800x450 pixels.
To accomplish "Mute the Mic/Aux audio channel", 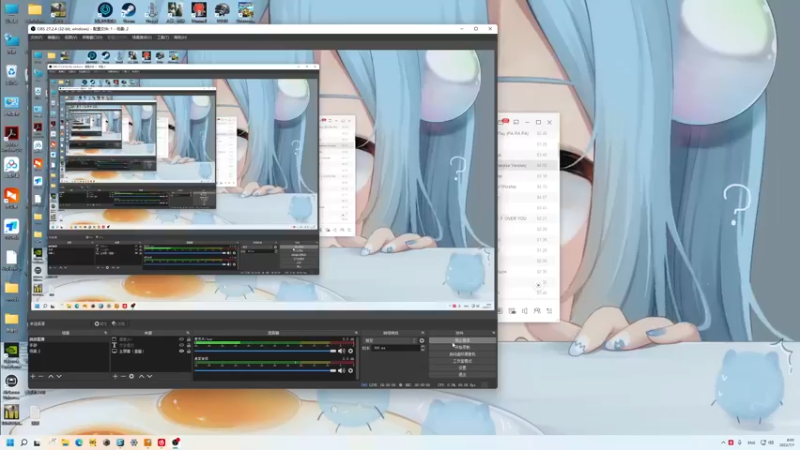I will 341,351.
